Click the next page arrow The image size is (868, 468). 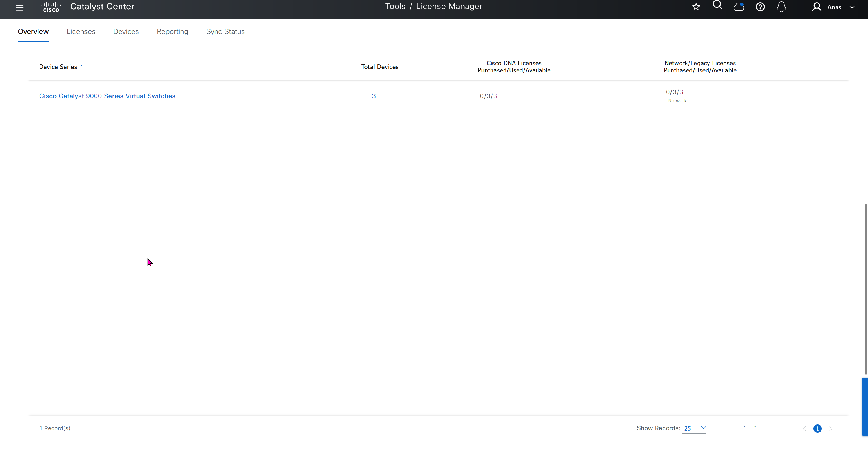[x=831, y=428]
